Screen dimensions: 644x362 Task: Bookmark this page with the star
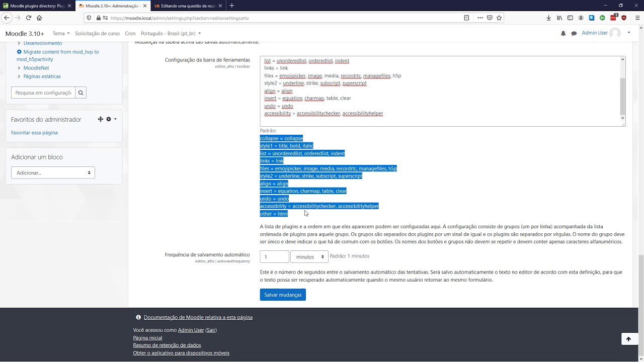click(499, 18)
